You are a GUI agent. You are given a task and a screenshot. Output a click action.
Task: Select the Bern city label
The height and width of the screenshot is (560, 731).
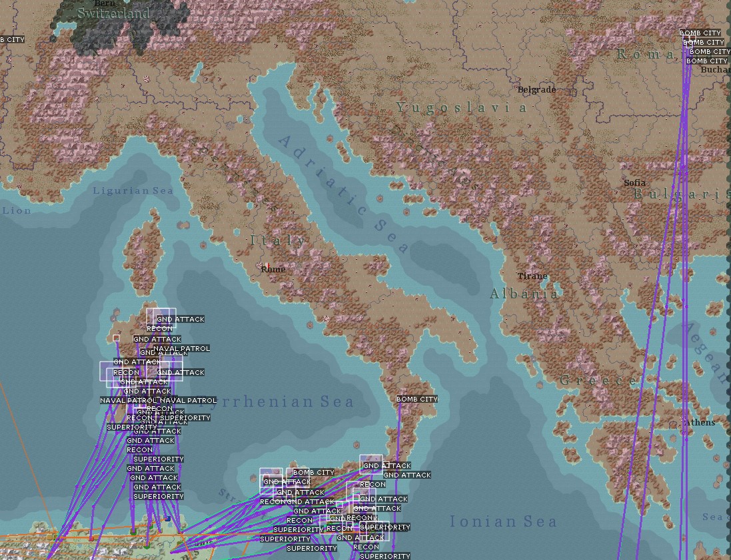(x=105, y=3)
